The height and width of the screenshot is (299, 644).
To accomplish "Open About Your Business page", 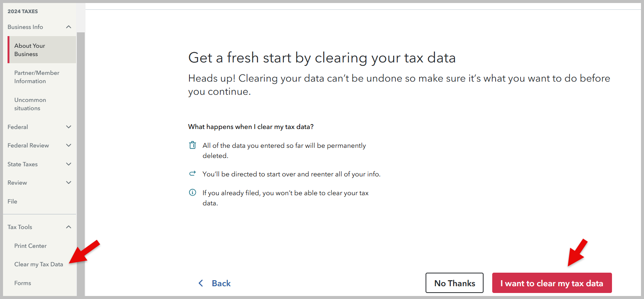I will (x=30, y=50).
